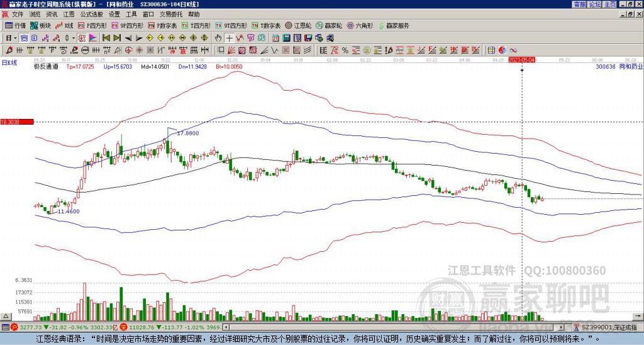644x345 pixels.
Task: Open the 行情 quotes view
Action: click(16, 25)
